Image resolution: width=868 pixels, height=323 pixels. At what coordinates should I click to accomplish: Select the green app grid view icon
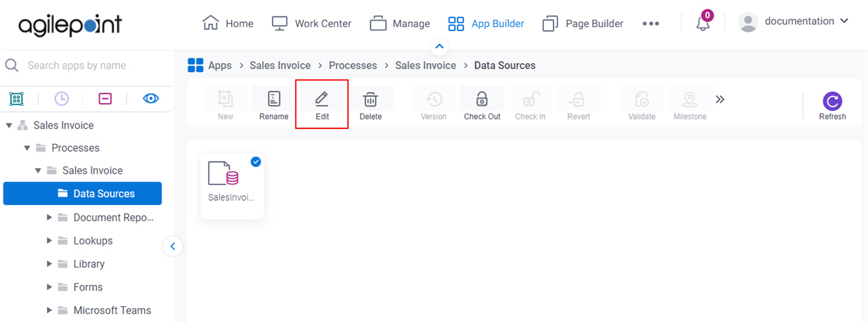16,99
